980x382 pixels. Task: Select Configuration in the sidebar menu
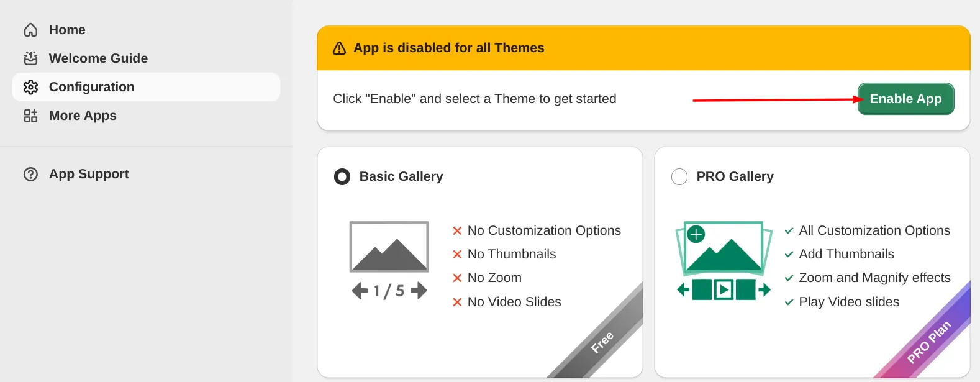click(91, 87)
